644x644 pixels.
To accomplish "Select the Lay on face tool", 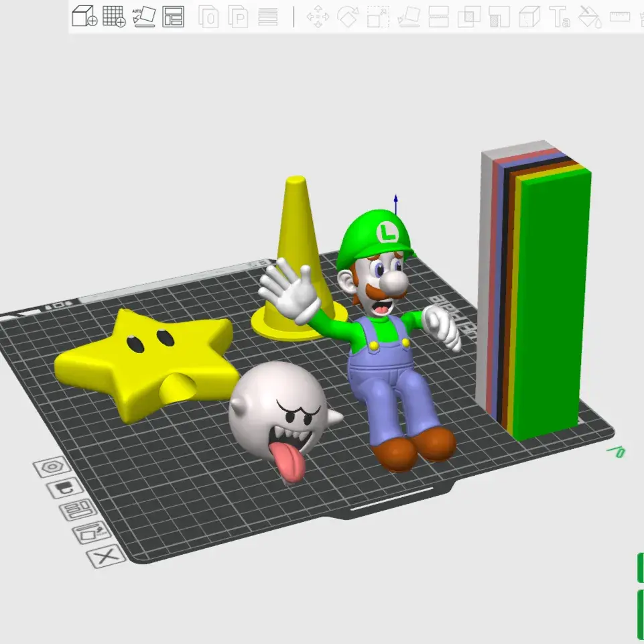I will pos(409,17).
